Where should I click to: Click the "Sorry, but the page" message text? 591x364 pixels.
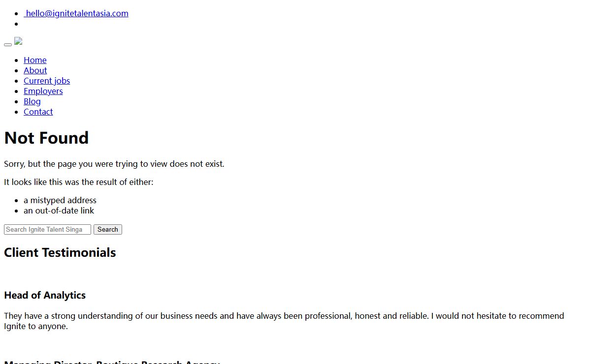pyautogui.click(x=114, y=164)
